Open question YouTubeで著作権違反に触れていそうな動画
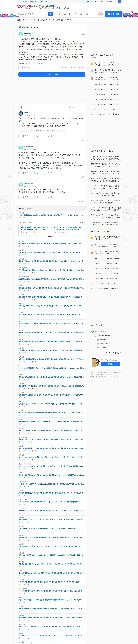138x644 pixels. (51, 368)
